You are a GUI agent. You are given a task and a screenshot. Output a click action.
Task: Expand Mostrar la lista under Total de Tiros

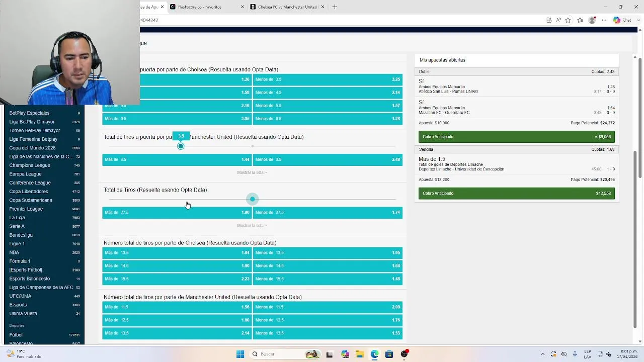pyautogui.click(x=252, y=225)
